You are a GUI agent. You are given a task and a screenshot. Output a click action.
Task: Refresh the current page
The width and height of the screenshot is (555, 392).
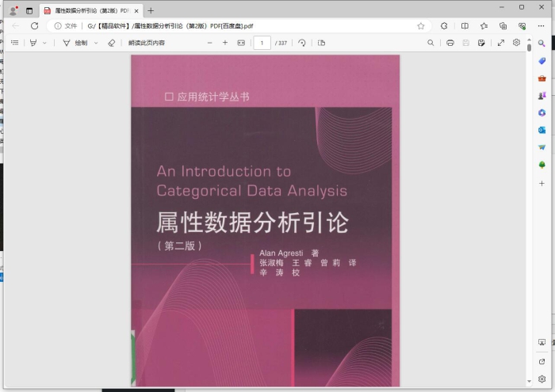point(34,26)
